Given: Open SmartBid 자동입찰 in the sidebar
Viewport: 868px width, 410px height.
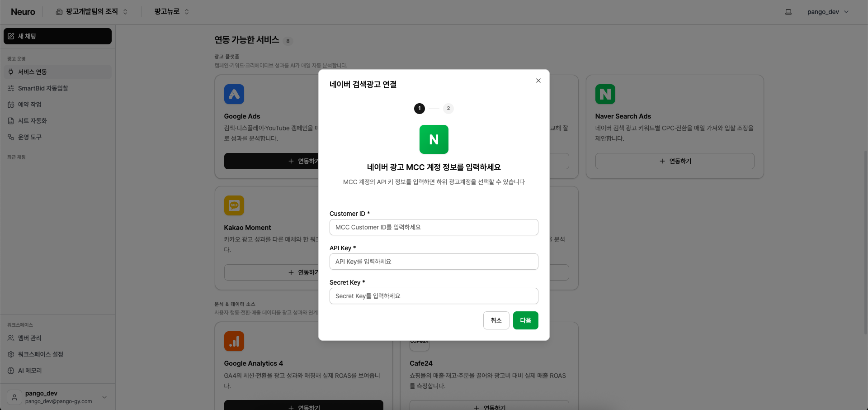Looking at the screenshot, I should (57, 88).
